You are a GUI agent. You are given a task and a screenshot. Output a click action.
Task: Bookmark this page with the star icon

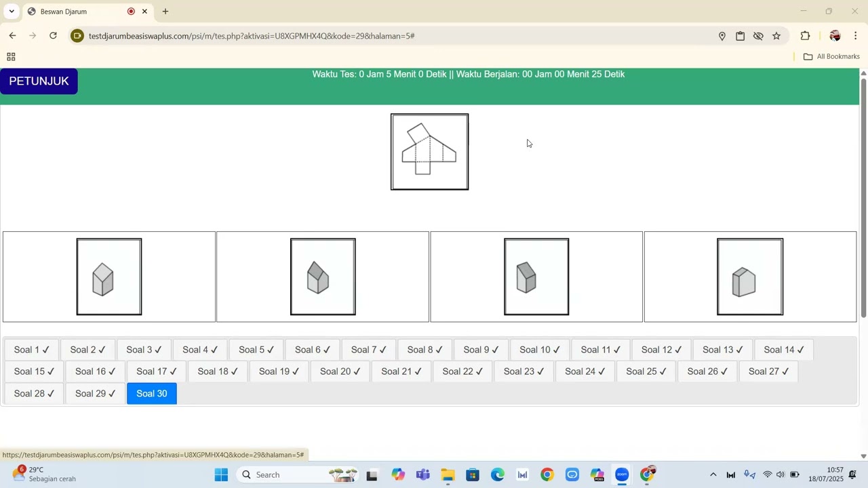776,36
